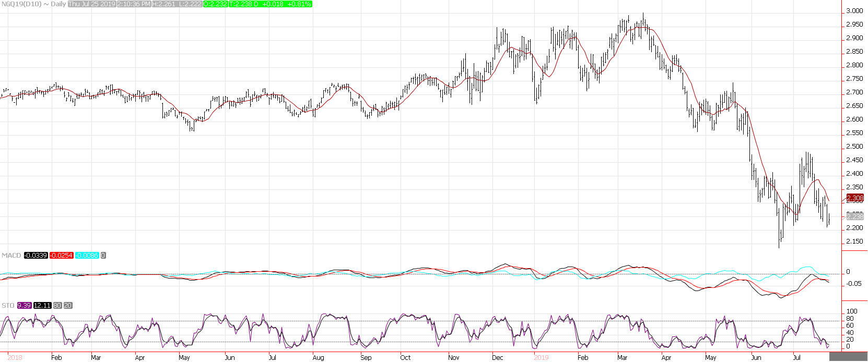868x362 pixels.
Task: Click the gray box at bottom-right corner
Action: click(x=849, y=357)
